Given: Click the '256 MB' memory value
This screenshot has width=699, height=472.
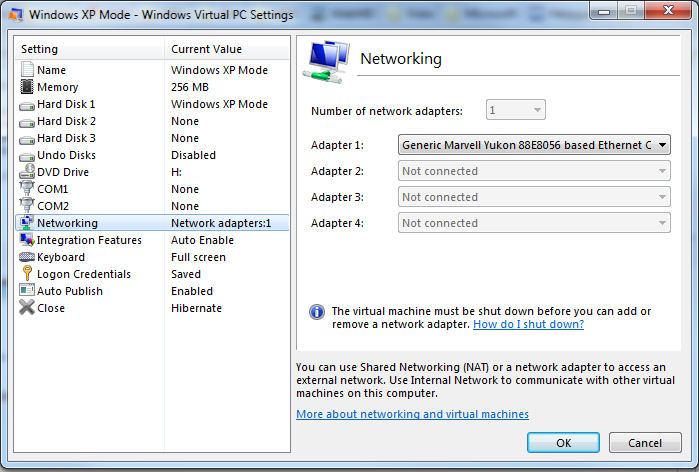Looking at the screenshot, I should (x=190, y=87).
